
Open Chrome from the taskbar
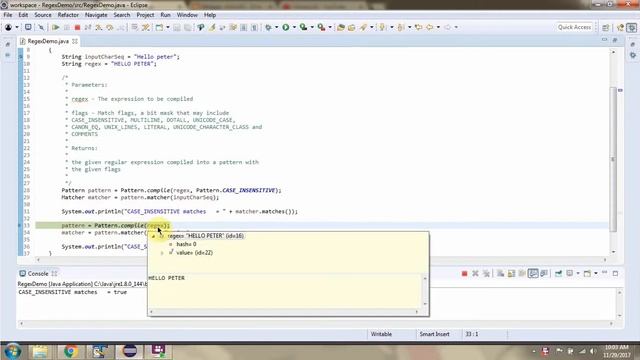(71, 351)
